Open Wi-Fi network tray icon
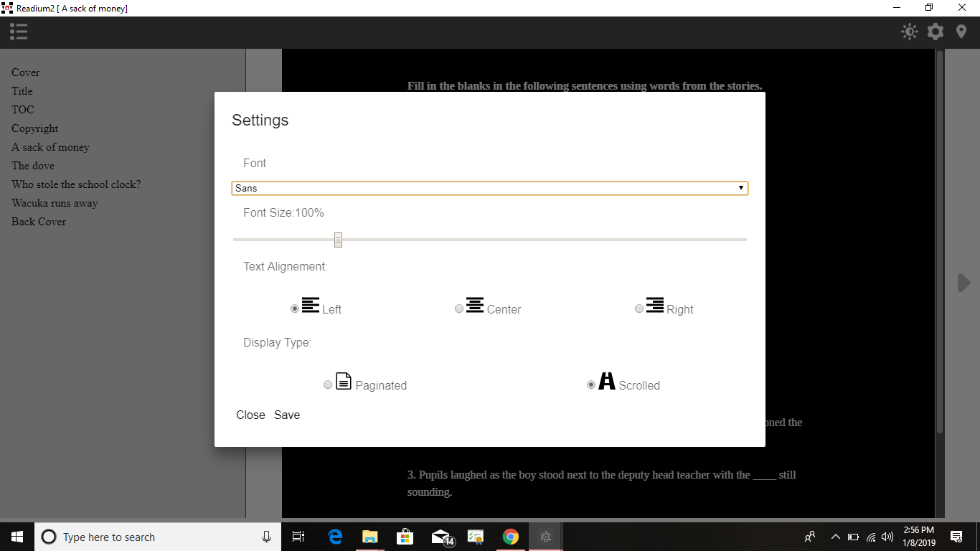Image resolution: width=980 pixels, height=551 pixels. 871,537
